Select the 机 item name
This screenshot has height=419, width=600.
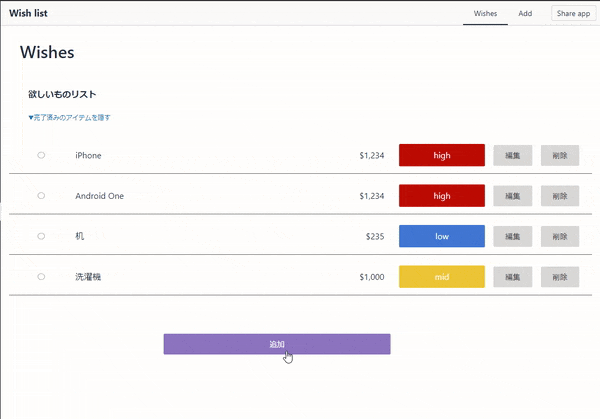tap(80, 236)
